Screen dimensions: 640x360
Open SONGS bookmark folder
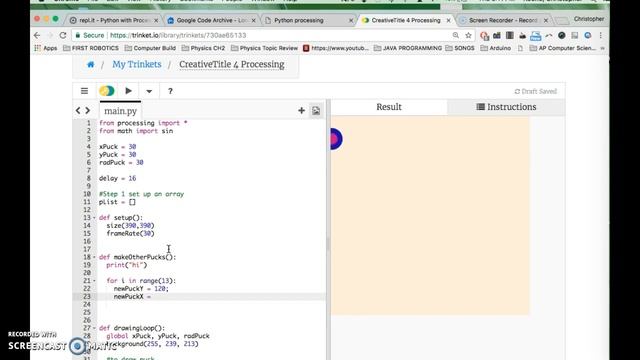coord(460,48)
